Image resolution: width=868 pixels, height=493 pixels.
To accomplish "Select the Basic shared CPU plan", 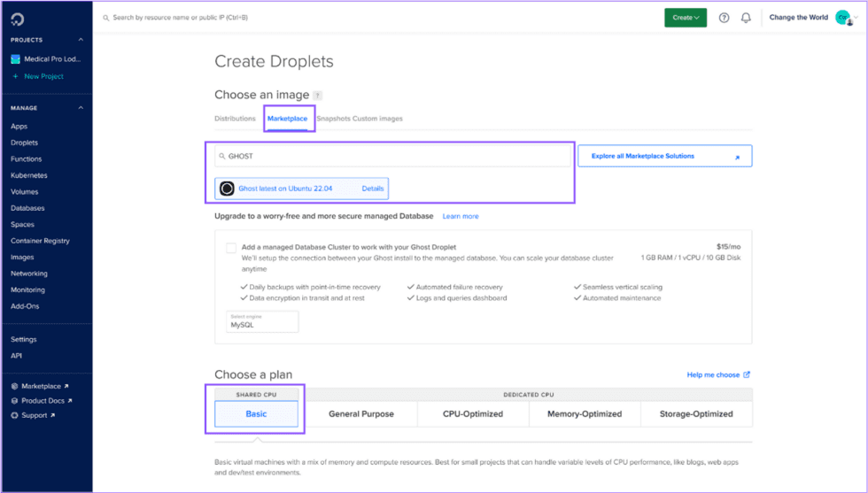I will [256, 413].
